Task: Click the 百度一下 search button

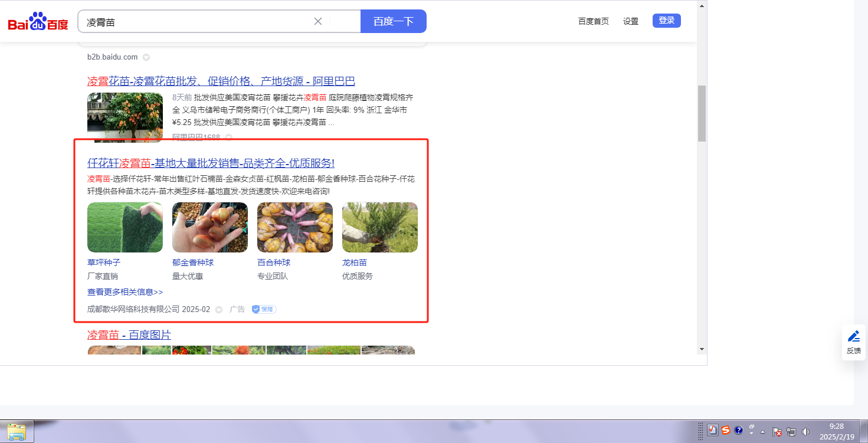Action: 394,21
